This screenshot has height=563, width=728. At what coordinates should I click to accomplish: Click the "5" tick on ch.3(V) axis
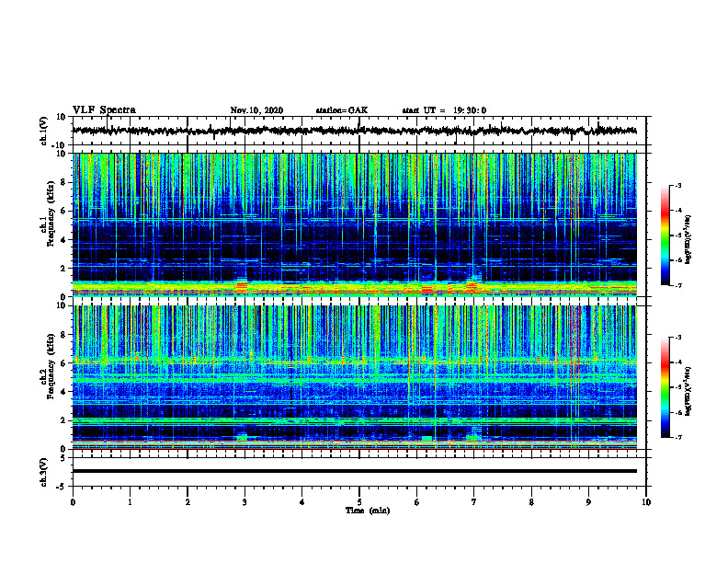[x=63, y=458]
